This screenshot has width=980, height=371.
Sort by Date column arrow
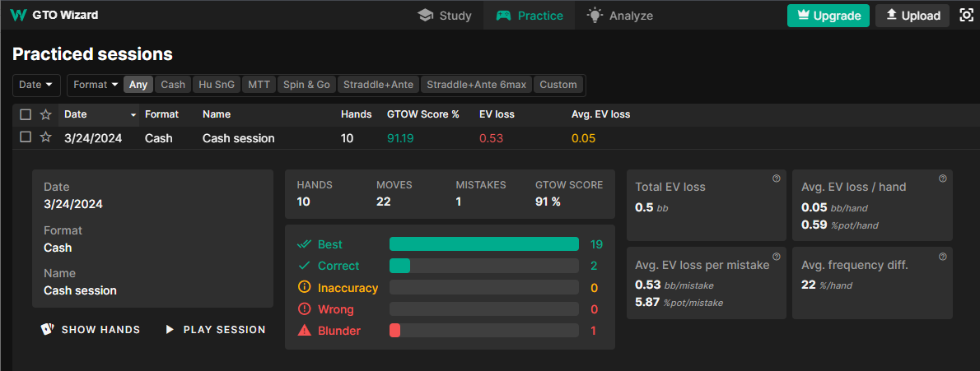133,115
